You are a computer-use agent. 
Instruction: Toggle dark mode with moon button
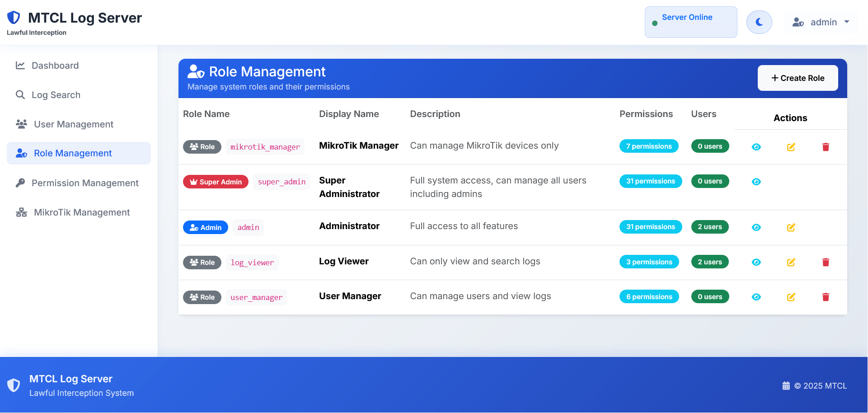759,22
